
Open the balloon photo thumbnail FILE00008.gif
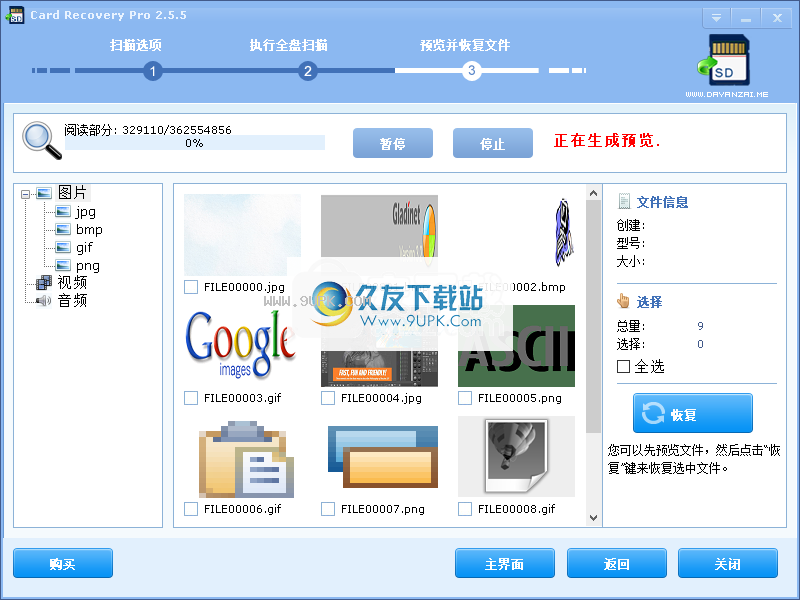(x=516, y=457)
